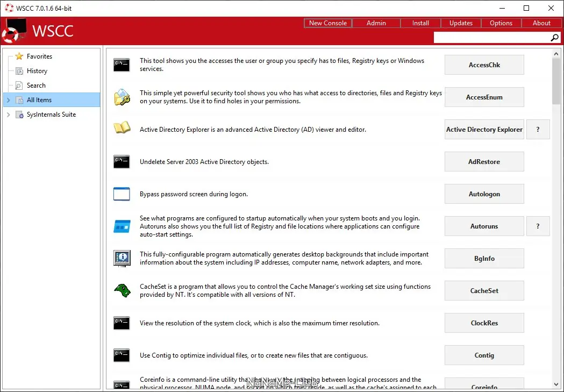Screen dimensions: 564x392
Task: Launch the BgInfo button
Action: [484, 258]
